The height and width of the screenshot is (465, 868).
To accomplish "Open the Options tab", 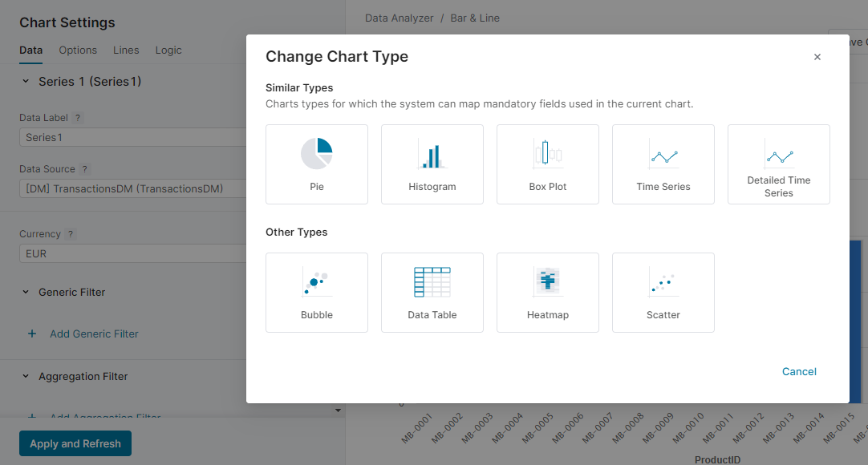I will tap(78, 50).
